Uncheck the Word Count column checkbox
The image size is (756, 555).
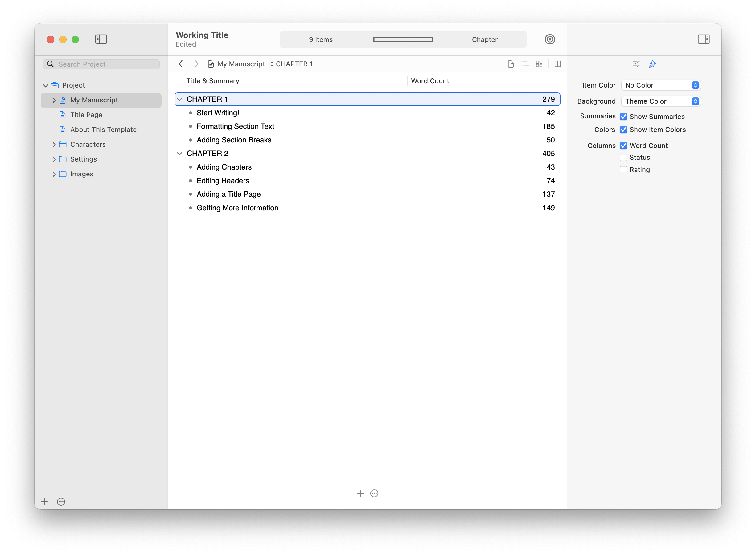[623, 146]
